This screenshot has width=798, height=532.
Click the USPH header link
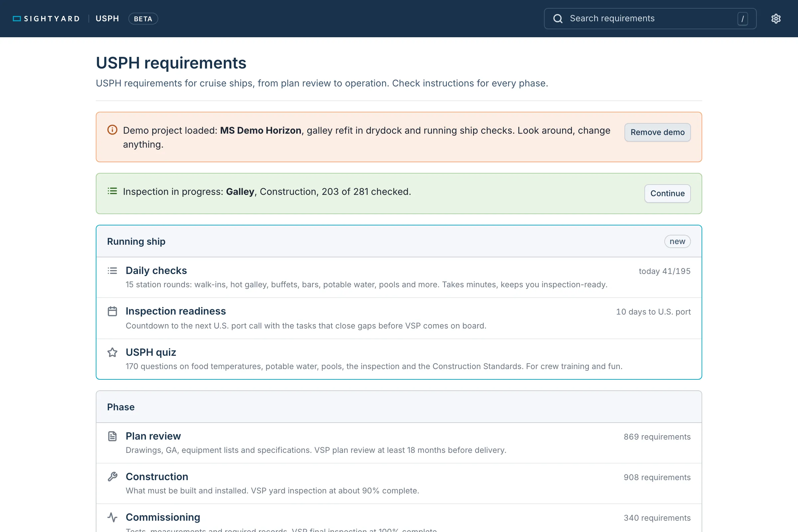[107, 19]
